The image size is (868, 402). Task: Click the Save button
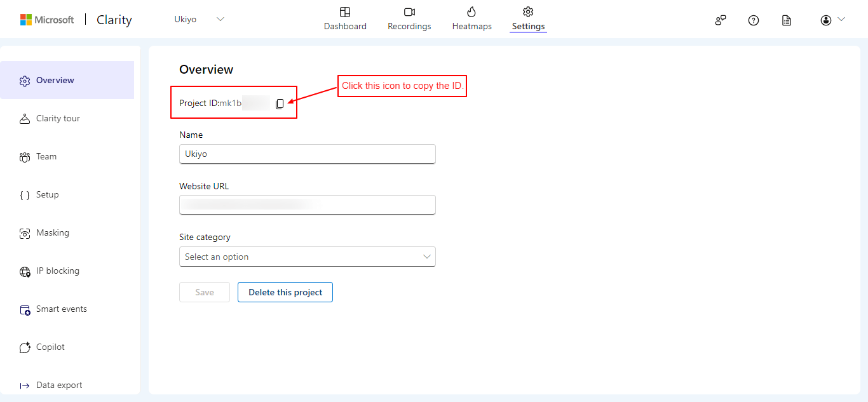[205, 292]
